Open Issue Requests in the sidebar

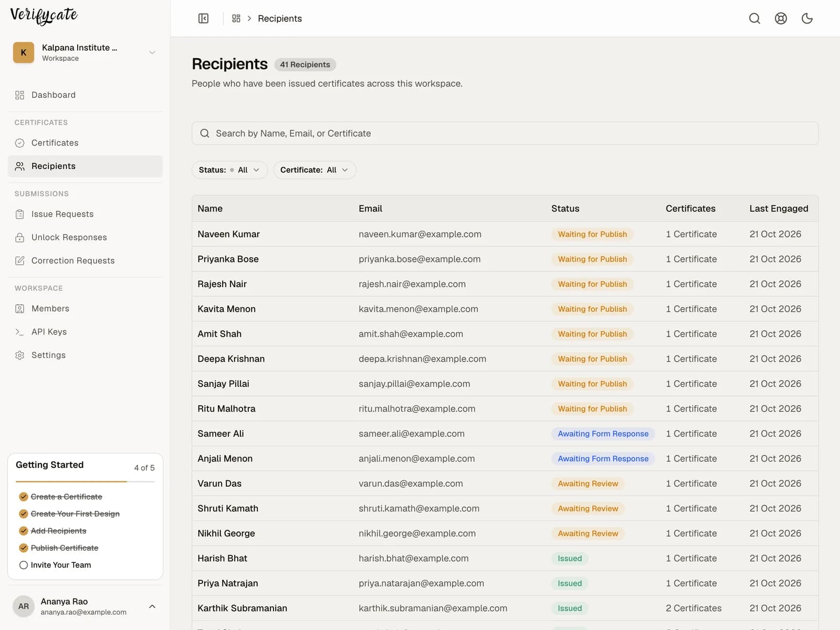85,214
